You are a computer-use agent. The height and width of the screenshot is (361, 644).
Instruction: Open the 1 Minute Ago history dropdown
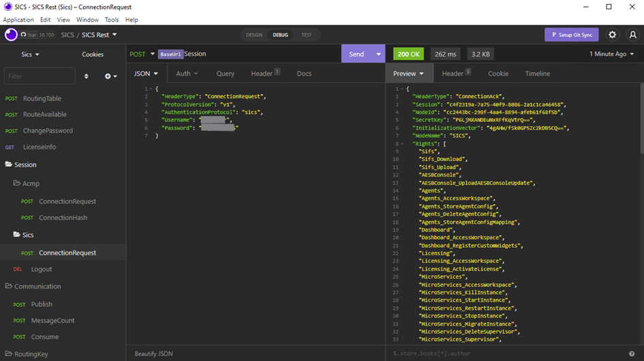coord(611,54)
